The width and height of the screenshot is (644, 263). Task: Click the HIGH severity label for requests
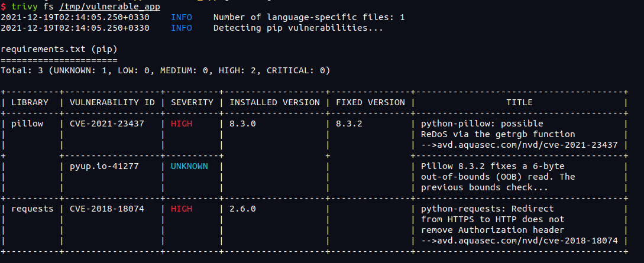182,209
